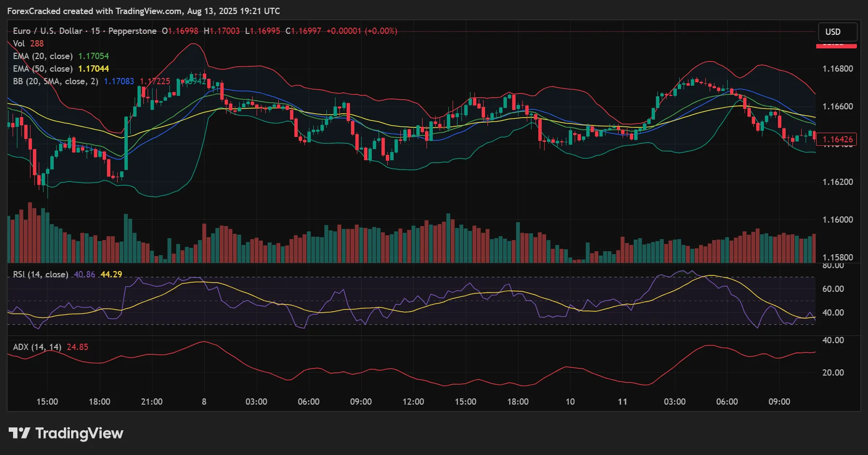Click the 1.16800 value on the price scale
Viewport: 868px width, 455px height.
pos(838,68)
